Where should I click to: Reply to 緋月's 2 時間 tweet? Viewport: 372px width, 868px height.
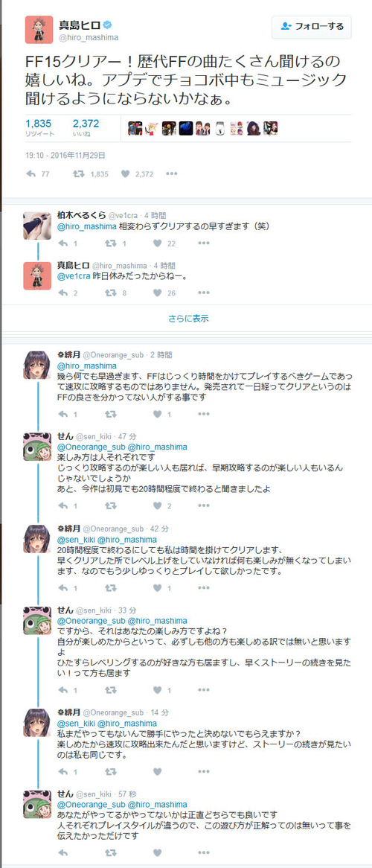[x=63, y=413]
